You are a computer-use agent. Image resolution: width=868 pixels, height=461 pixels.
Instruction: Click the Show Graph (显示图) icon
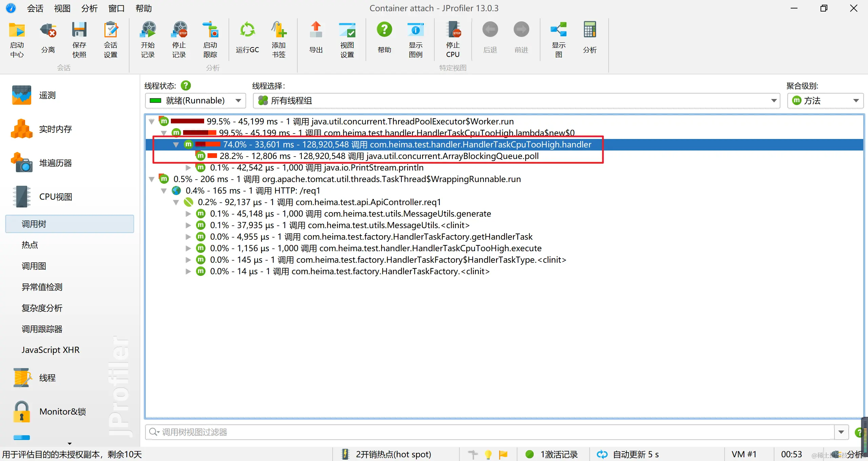click(558, 31)
